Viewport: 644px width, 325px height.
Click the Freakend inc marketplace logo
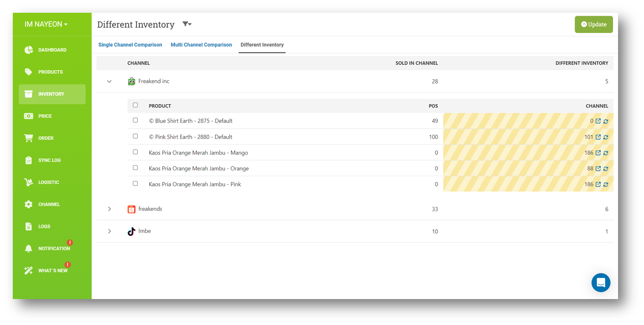pyautogui.click(x=131, y=81)
